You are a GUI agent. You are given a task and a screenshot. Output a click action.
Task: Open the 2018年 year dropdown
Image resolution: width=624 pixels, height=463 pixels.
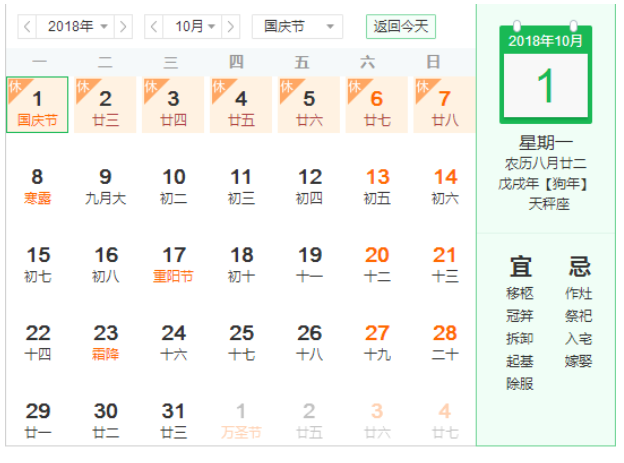point(75,27)
